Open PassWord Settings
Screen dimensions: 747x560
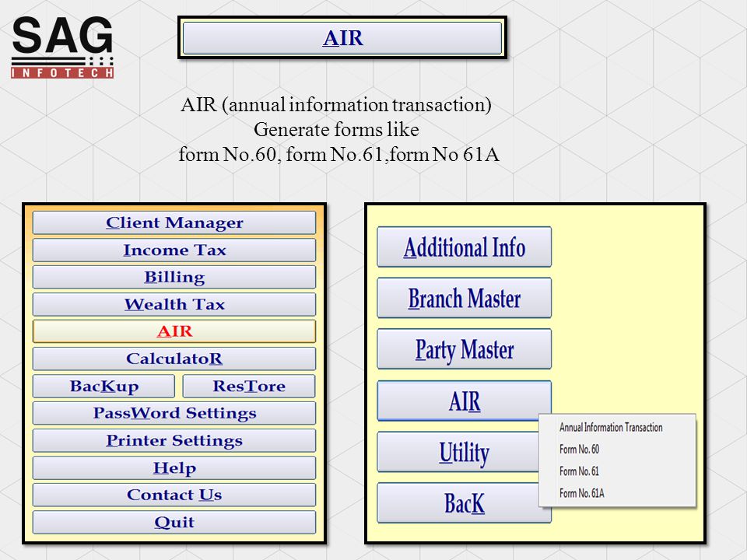[x=174, y=413]
